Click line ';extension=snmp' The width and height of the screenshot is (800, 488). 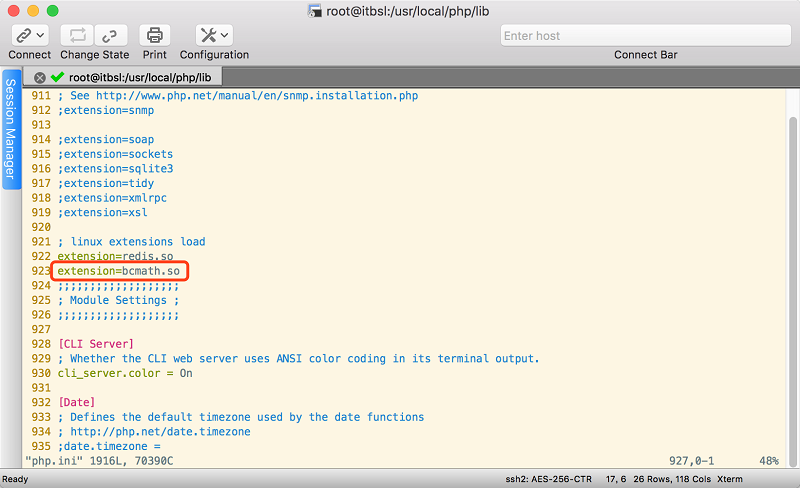pyautogui.click(x=106, y=110)
